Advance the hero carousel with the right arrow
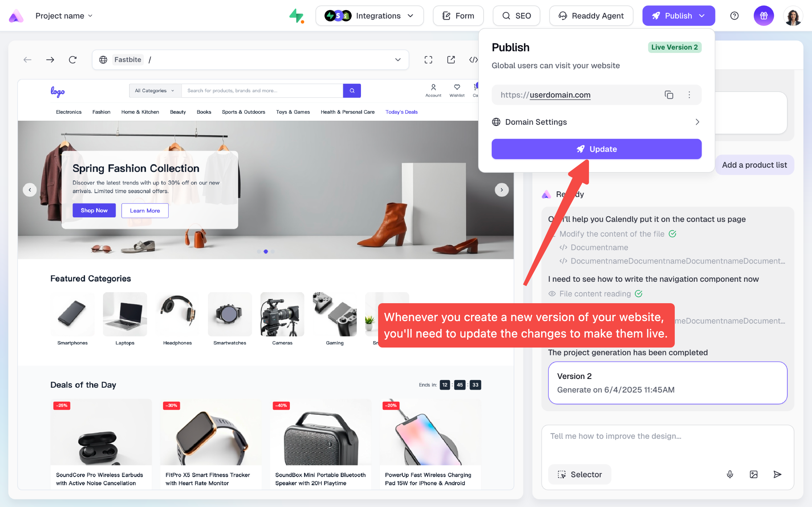This screenshot has width=812, height=507. [x=501, y=190]
